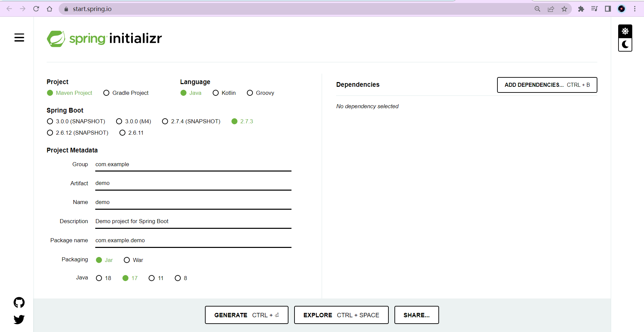Select Java version 18
This screenshot has width=644, height=332.
point(103,278)
